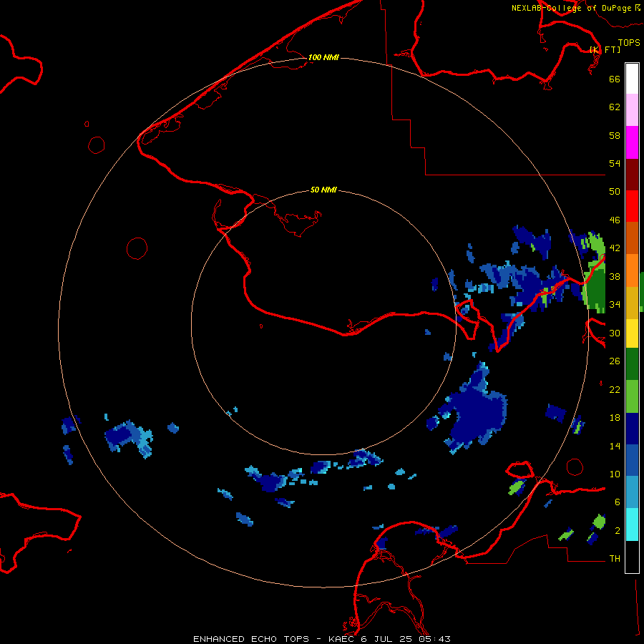Click the magenta legend swatch
This screenshot has height=644, width=644.
click(632, 142)
